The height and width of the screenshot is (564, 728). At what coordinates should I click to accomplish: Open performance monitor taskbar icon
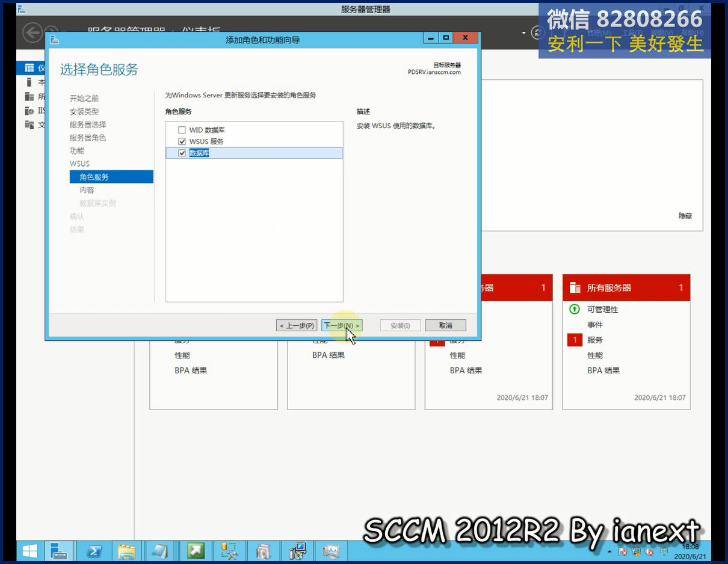[x=331, y=550]
